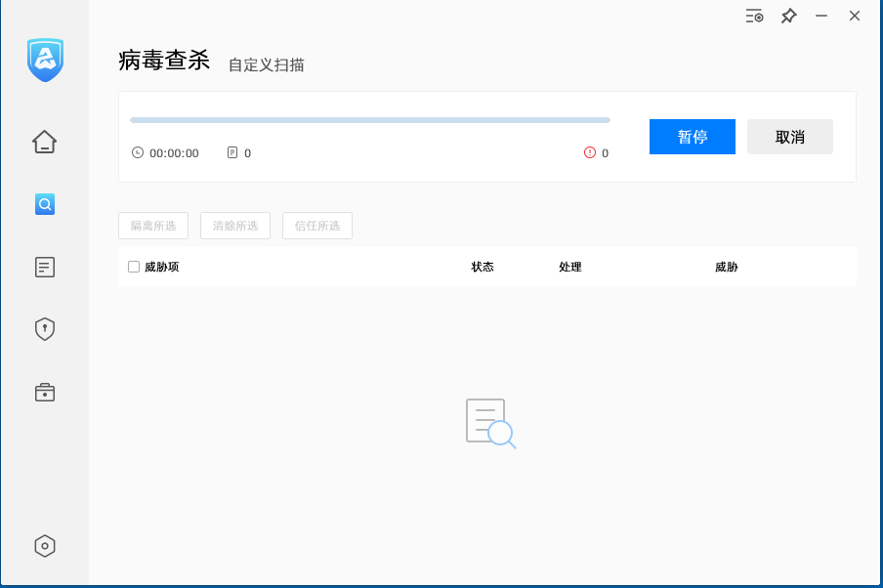883x588 pixels.
Task: Click the 威胁项 column header label
Action: [162, 267]
